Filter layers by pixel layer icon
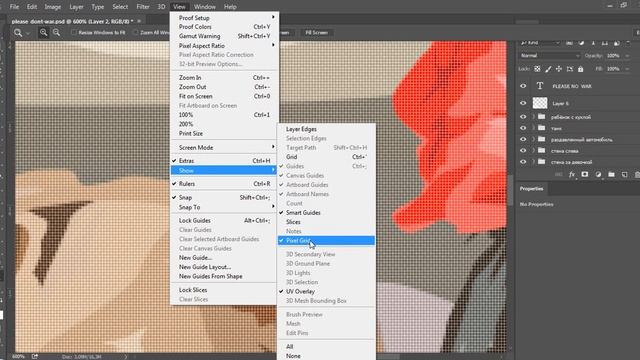The width and height of the screenshot is (640, 360). pyautogui.click(x=569, y=42)
